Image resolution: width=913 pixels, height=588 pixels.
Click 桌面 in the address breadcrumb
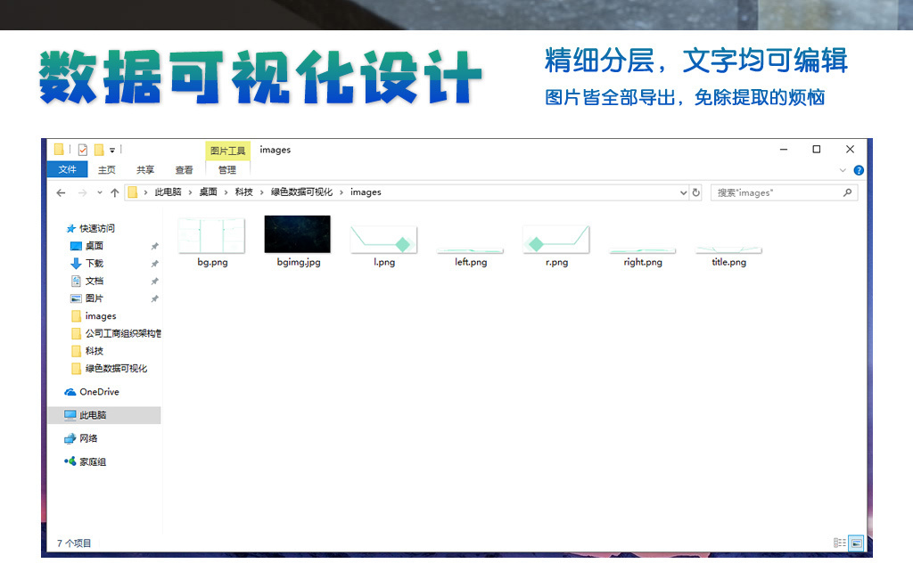point(208,192)
